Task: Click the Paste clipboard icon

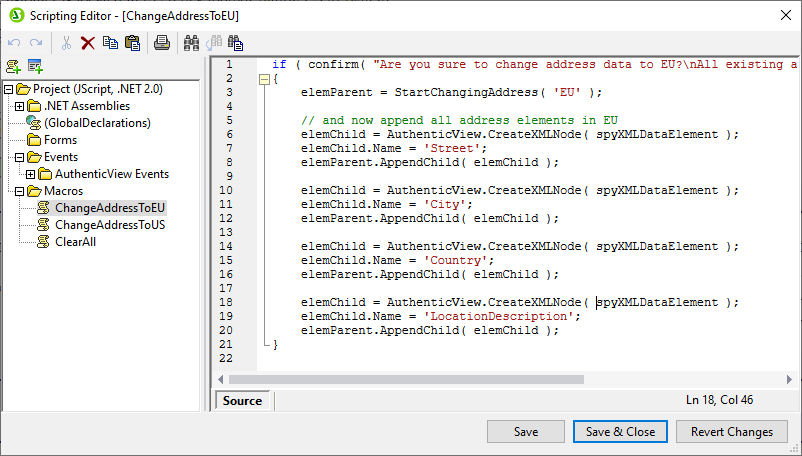Action: click(130, 42)
